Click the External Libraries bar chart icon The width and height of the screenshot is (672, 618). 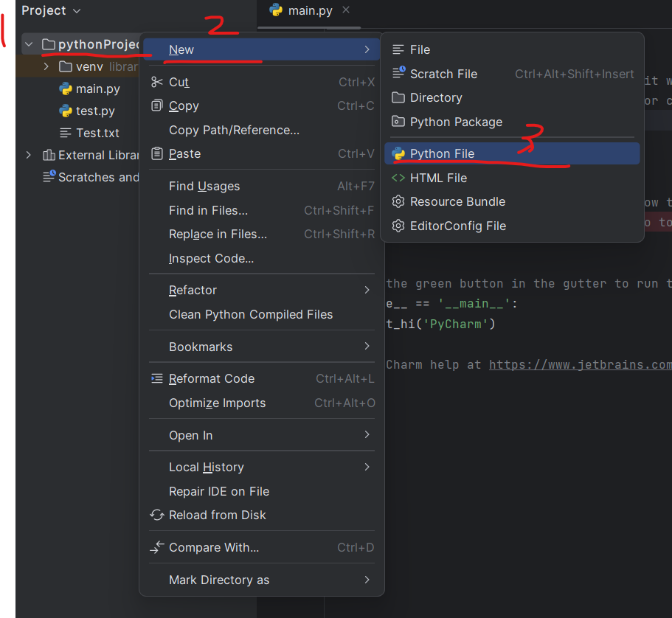tap(49, 155)
